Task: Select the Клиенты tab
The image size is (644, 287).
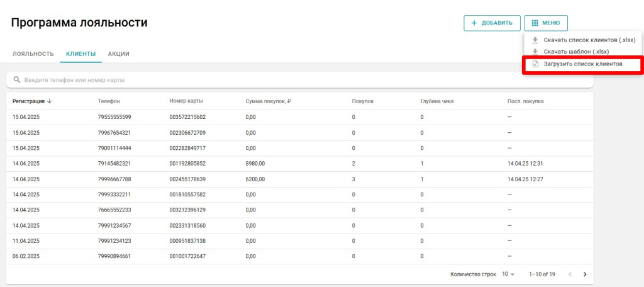Action: tap(80, 54)
